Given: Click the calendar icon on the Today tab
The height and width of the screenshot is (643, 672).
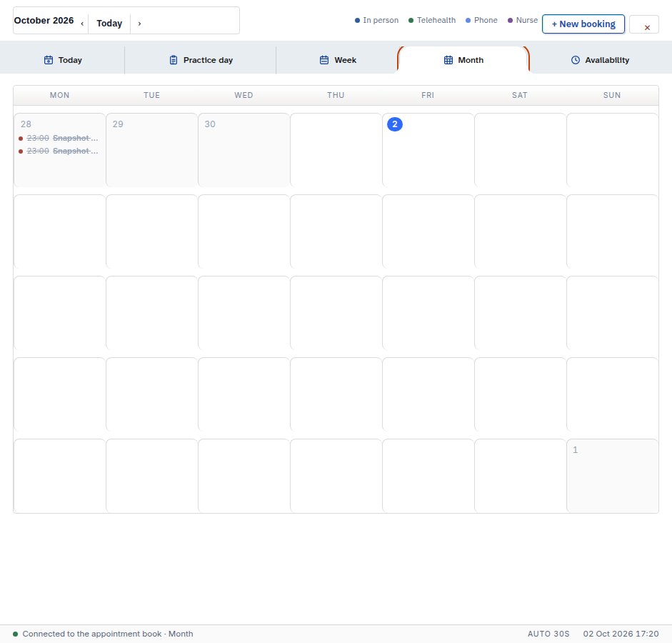Looking at the screenshot, I should click(x=49, y=60).
